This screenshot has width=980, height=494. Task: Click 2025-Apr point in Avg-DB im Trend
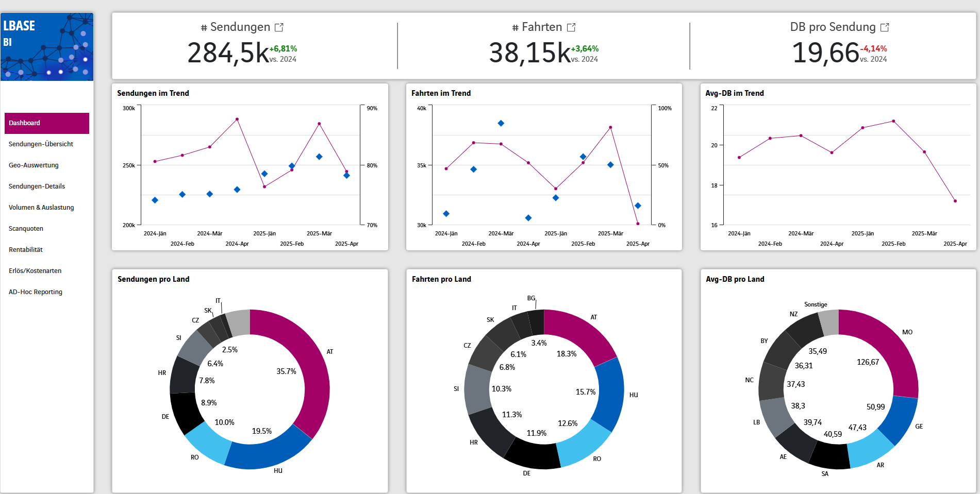click(x=955, y=201)
